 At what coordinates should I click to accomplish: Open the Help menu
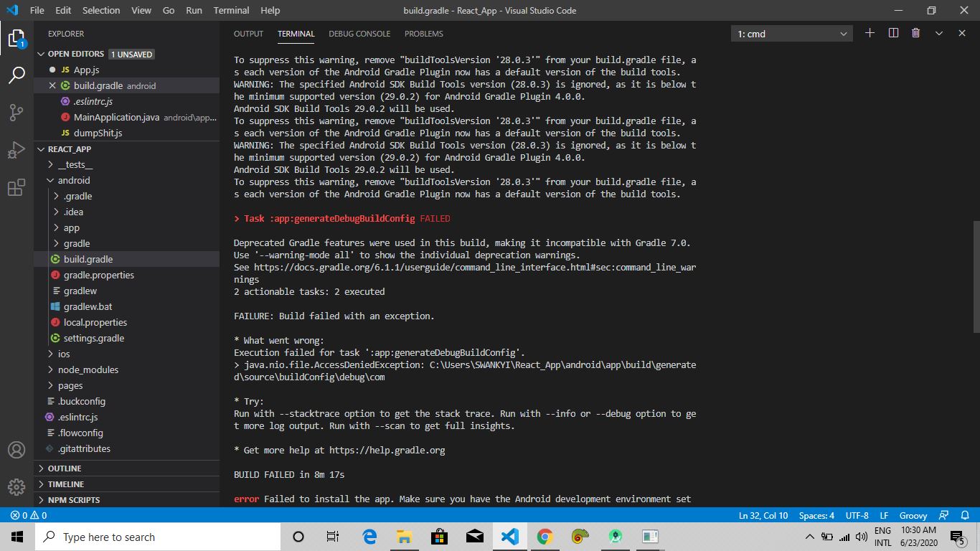270,10
